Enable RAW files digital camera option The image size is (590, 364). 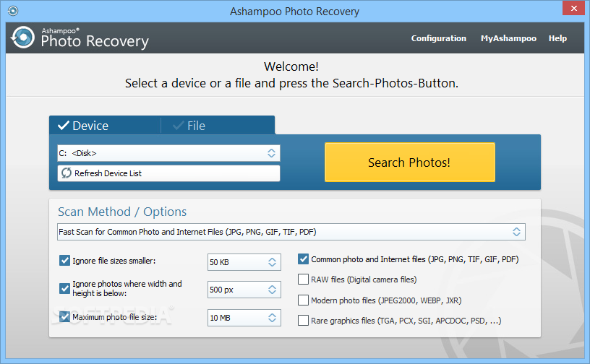(303, 279)
